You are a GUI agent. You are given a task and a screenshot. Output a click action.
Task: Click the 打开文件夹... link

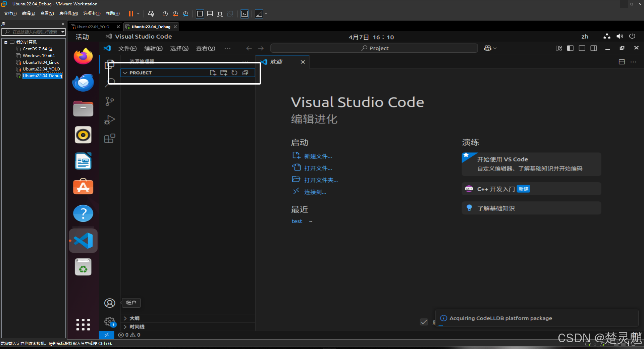321,180
